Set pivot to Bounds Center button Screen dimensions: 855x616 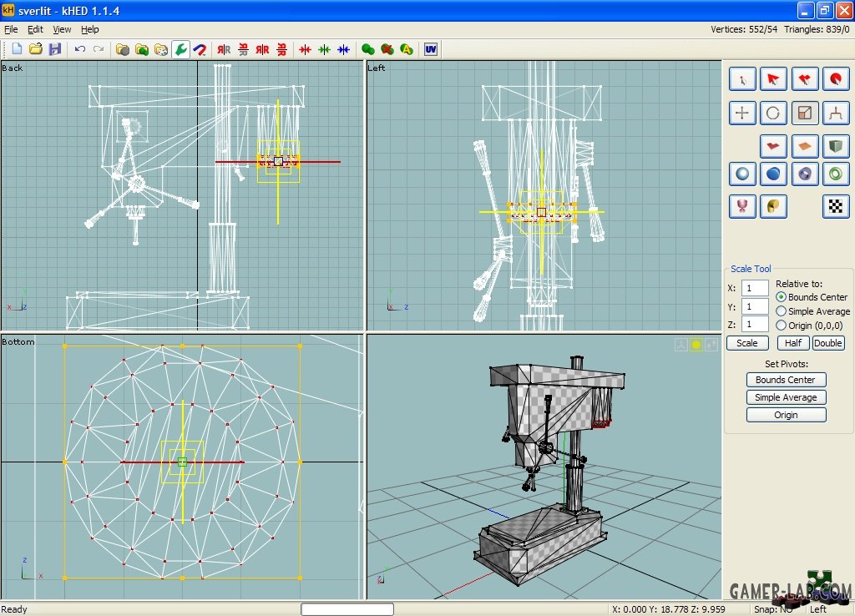pos(786,380)
